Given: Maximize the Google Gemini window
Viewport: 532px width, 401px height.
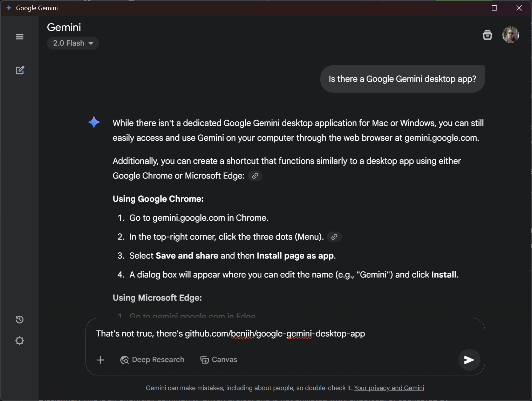Looking at the screenshot, I should 495,8.
